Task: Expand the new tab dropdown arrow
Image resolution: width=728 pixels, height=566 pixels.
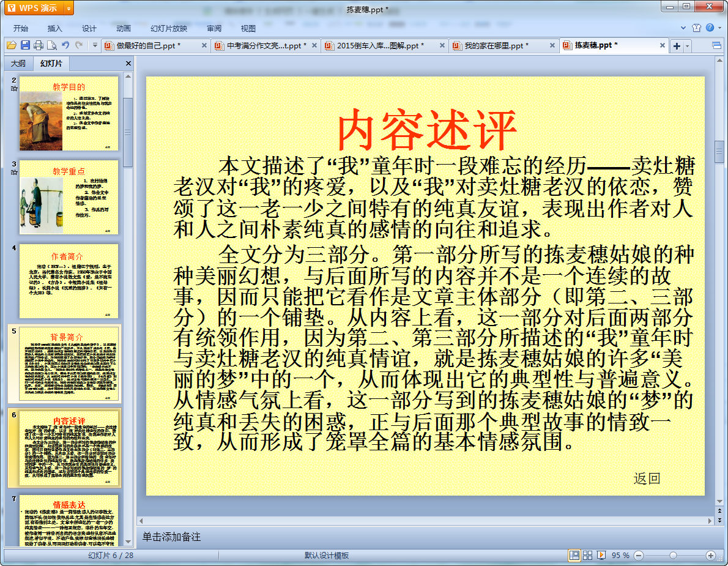Action: tap(687, 45)
